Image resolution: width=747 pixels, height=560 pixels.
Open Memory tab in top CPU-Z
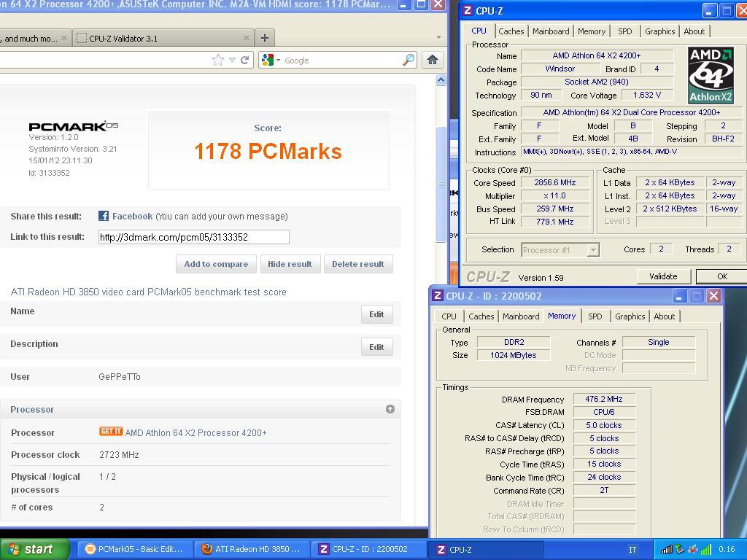coord(592,31)
